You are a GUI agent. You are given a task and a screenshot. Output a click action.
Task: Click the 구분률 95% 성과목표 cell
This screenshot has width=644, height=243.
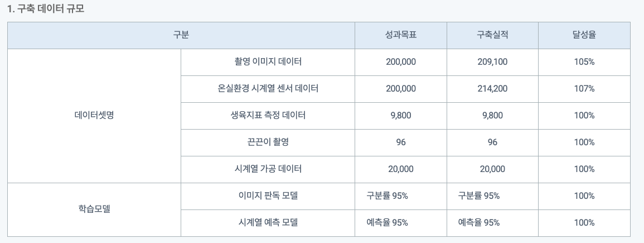tap(401, 196)
